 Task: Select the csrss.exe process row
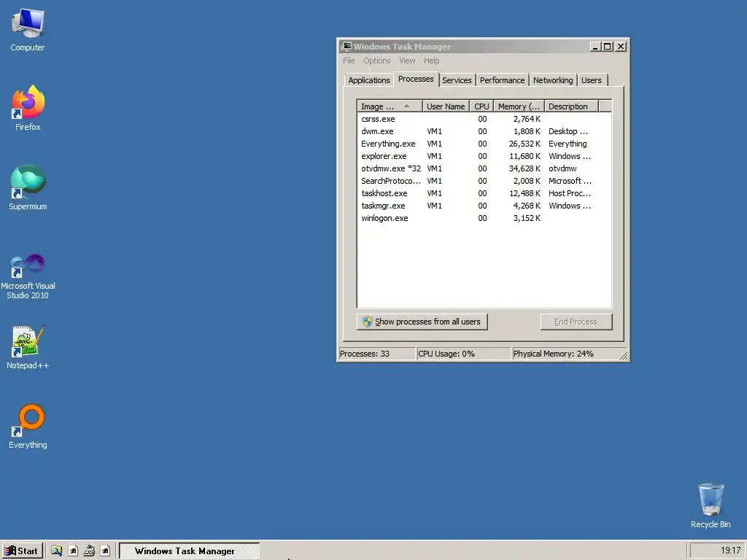pyautogui.click(x=484, y=119)
